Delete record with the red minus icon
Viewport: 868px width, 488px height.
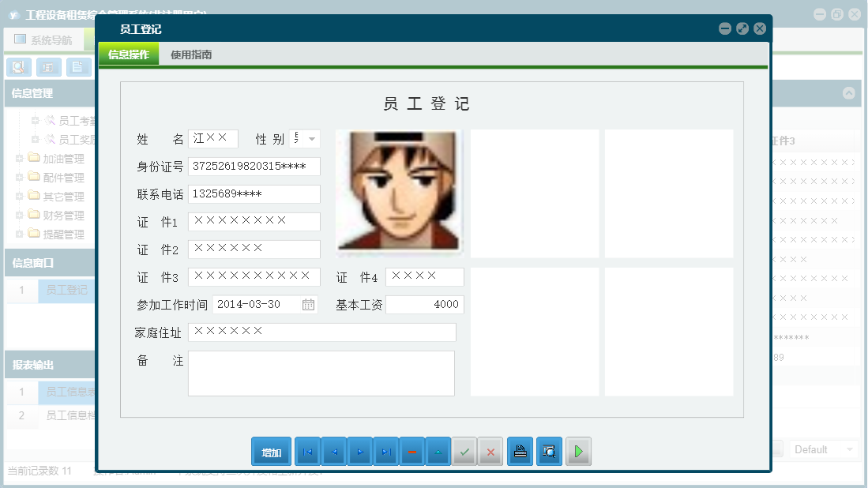coord(411,452)
